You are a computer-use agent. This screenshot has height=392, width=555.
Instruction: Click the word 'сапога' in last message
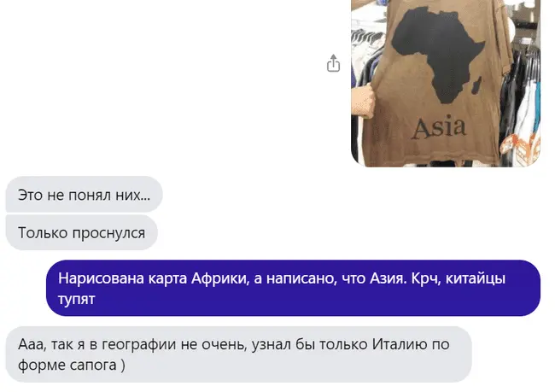pos(93,366)
